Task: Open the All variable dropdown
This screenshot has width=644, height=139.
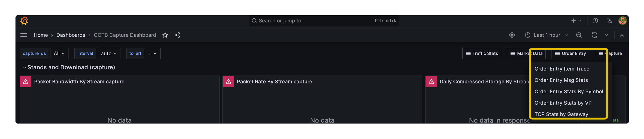Action: click(59, 53)
